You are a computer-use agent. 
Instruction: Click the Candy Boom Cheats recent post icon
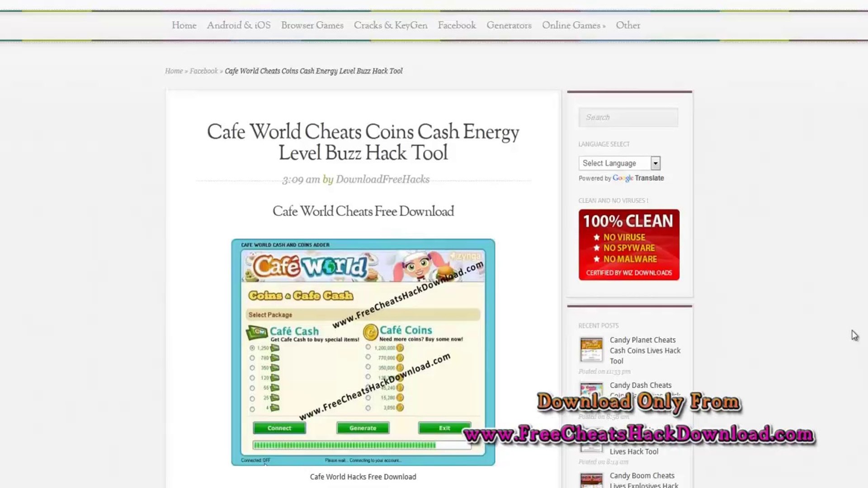point(591,480)
